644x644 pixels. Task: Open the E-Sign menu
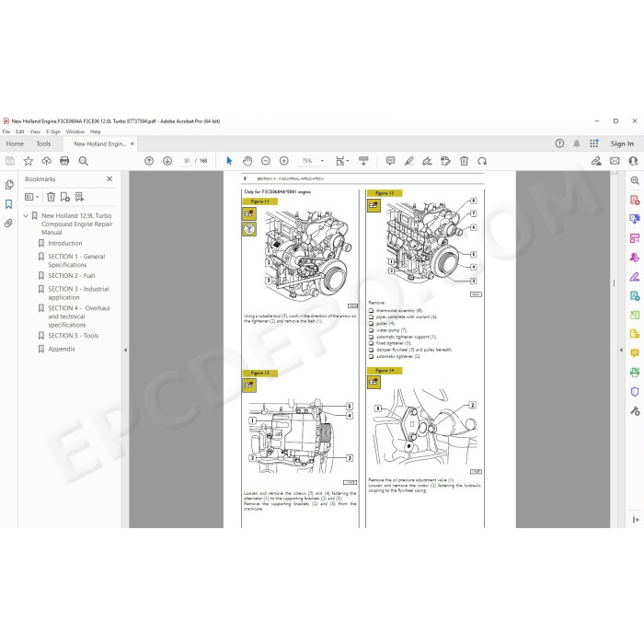[53, 132]
